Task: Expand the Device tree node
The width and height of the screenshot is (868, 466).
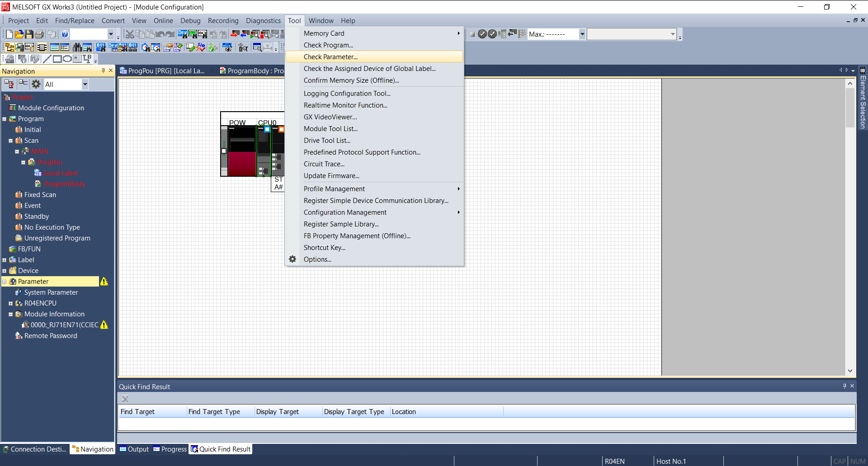Action: 5,271
